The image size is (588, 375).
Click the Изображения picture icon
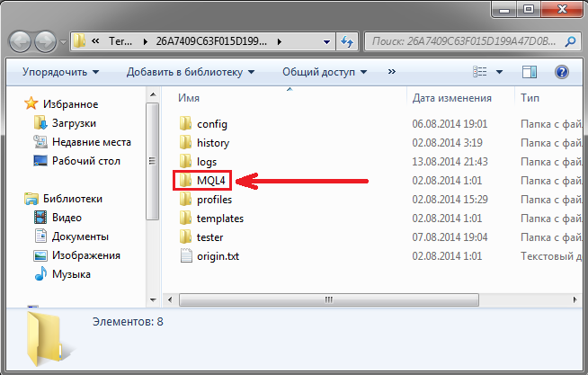[40, 255]
